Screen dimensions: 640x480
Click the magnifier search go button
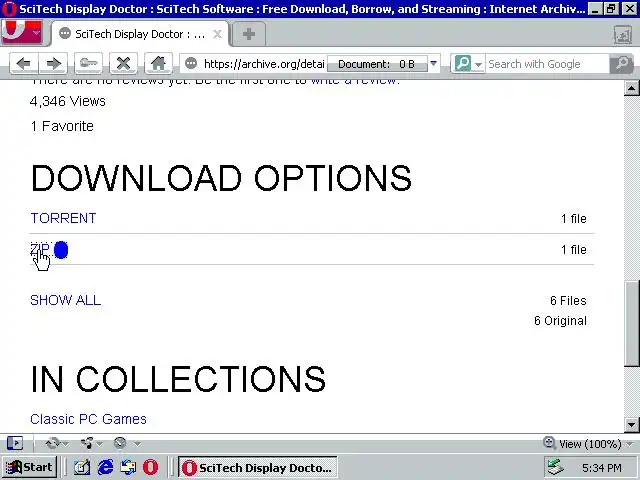622,64
